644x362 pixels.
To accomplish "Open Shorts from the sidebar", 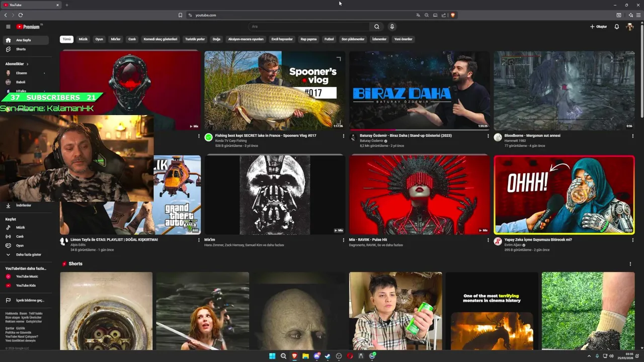I will (26, 49).
